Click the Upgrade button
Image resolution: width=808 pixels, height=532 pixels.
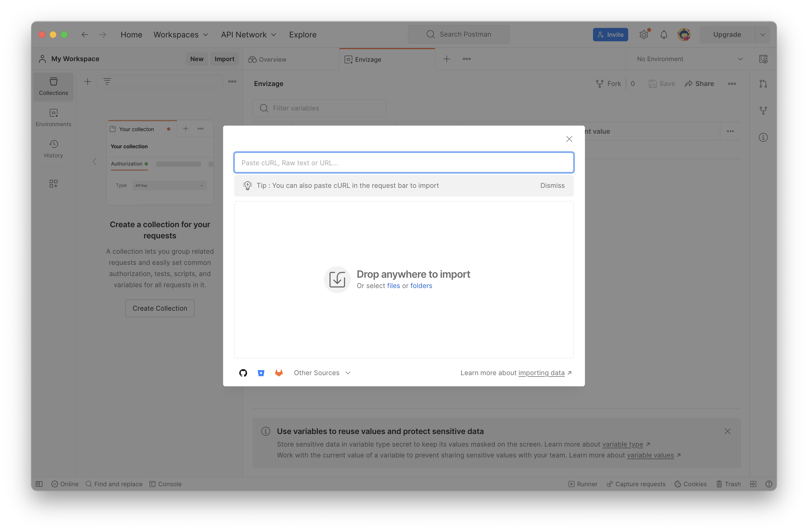[x=727, y=35]
